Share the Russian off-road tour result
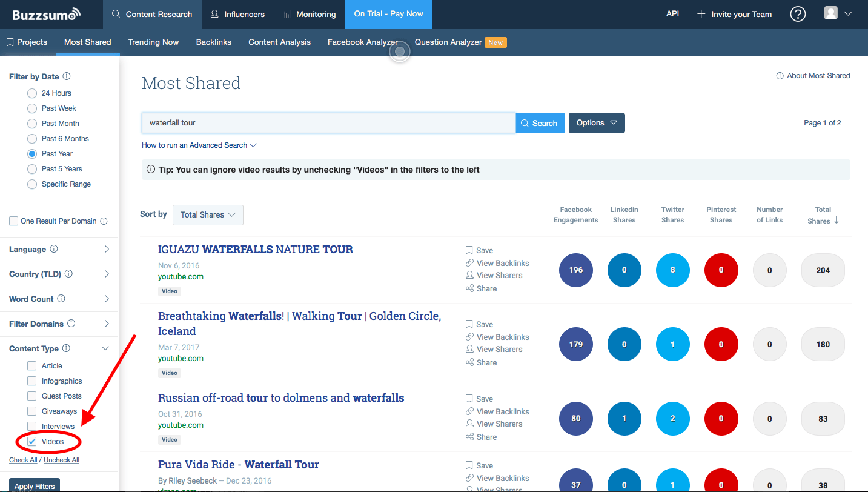This screenshot has height=492, width=868. pos(481,437)
